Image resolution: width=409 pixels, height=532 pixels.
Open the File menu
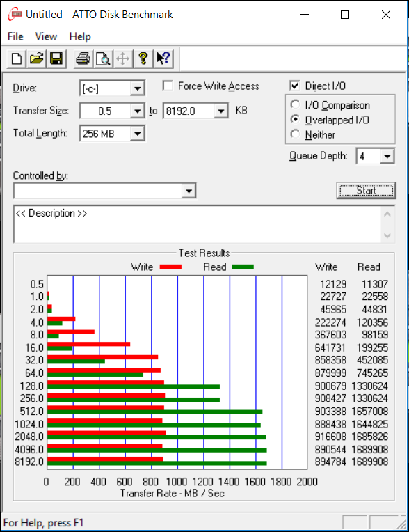(x=15, y=37)
